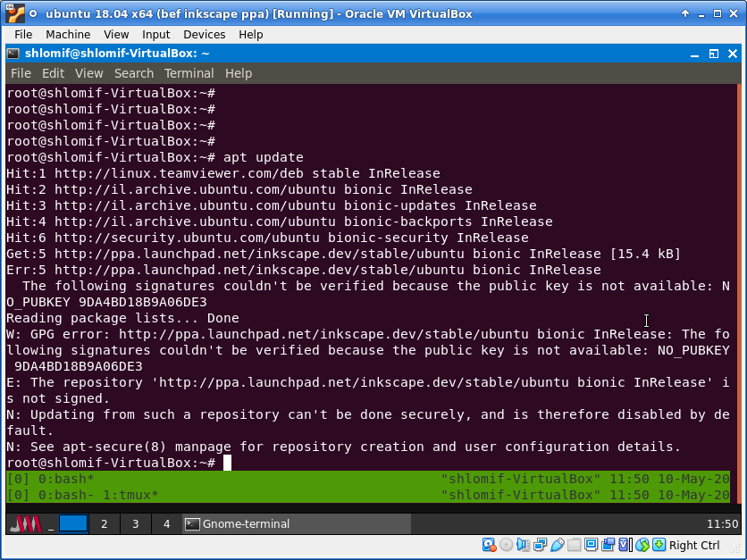Switch to workspace 2 in the pager

[x=105, y=523]
